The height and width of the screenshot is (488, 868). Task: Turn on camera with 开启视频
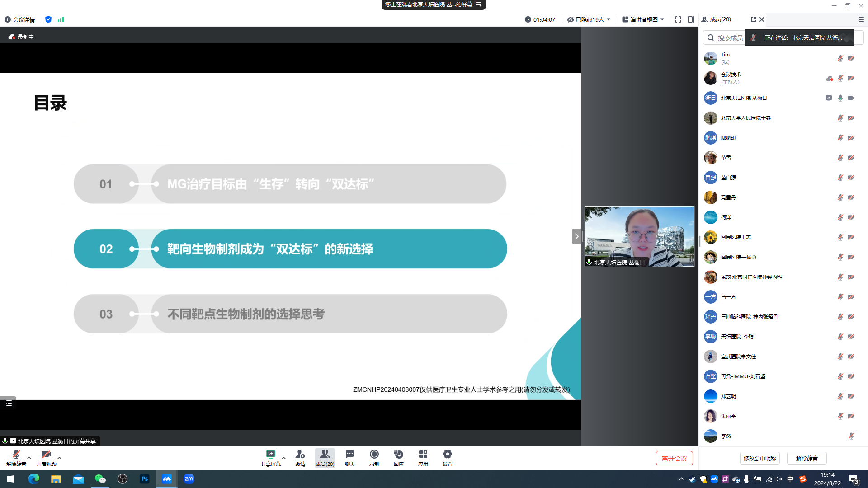[x=46, y=458]
